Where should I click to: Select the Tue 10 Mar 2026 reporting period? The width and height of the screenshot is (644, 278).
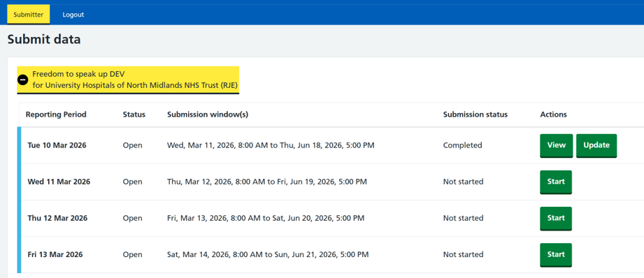pyautogui.click(x=57, y=145)
